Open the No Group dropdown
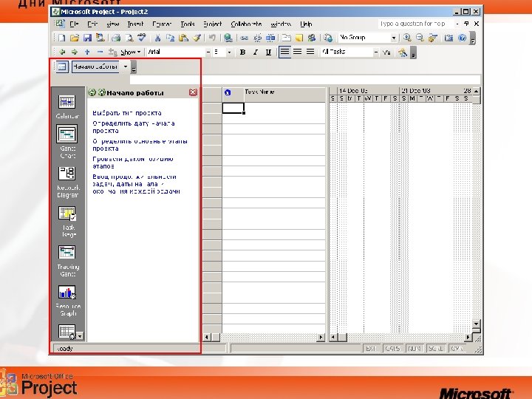 click(394, 38)
